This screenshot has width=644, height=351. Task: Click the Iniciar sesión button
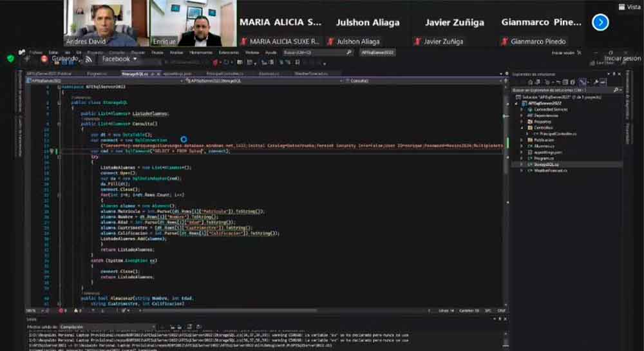click(x=622, y=59)
